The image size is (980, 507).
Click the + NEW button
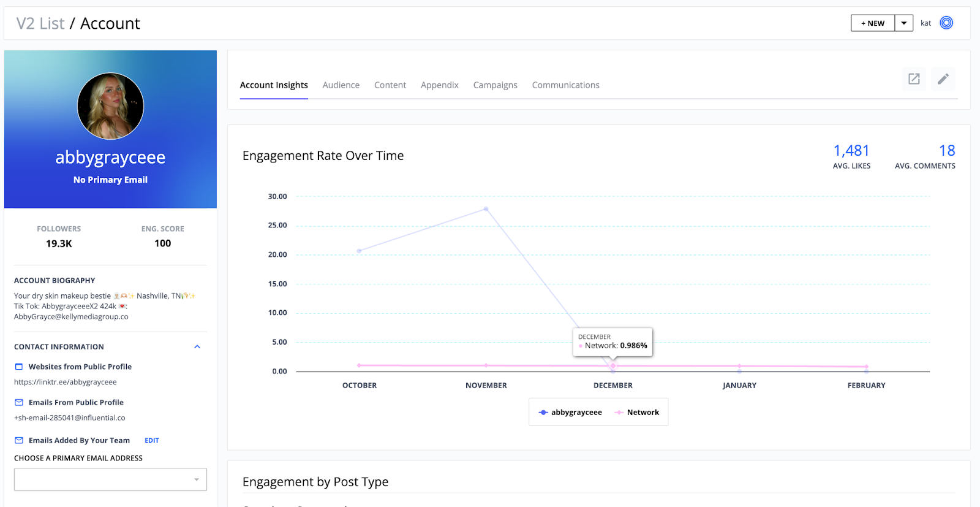[x=873, y=23]
